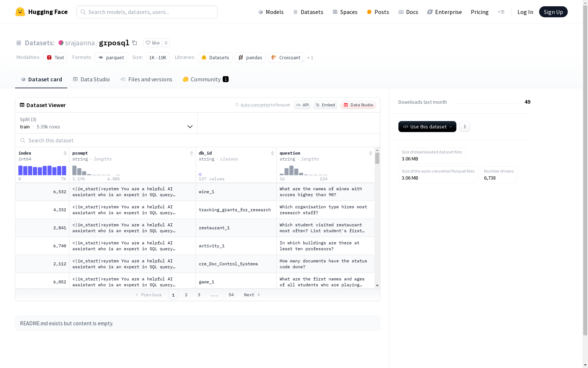Click the current page 1 button
The image size is (588, 368).
pos(173,295)
